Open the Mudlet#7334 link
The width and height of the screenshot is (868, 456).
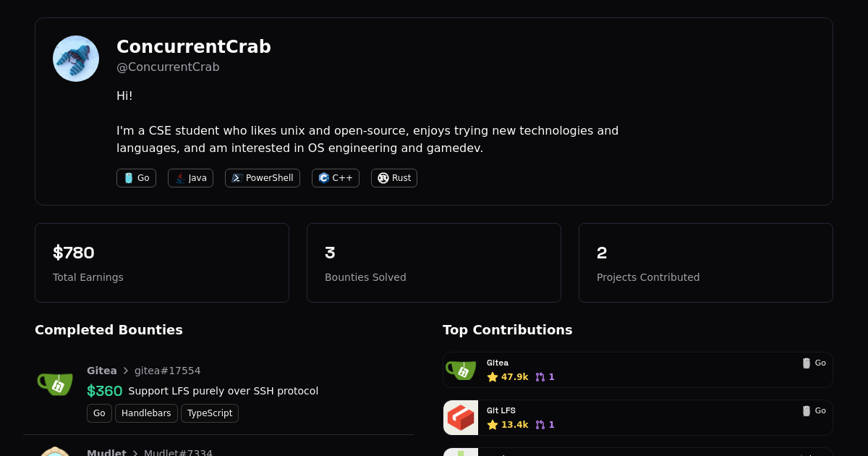(178, 452)
